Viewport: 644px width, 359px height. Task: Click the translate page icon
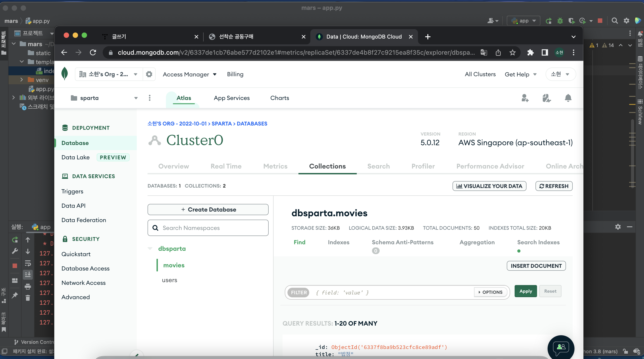coord(484,52)
